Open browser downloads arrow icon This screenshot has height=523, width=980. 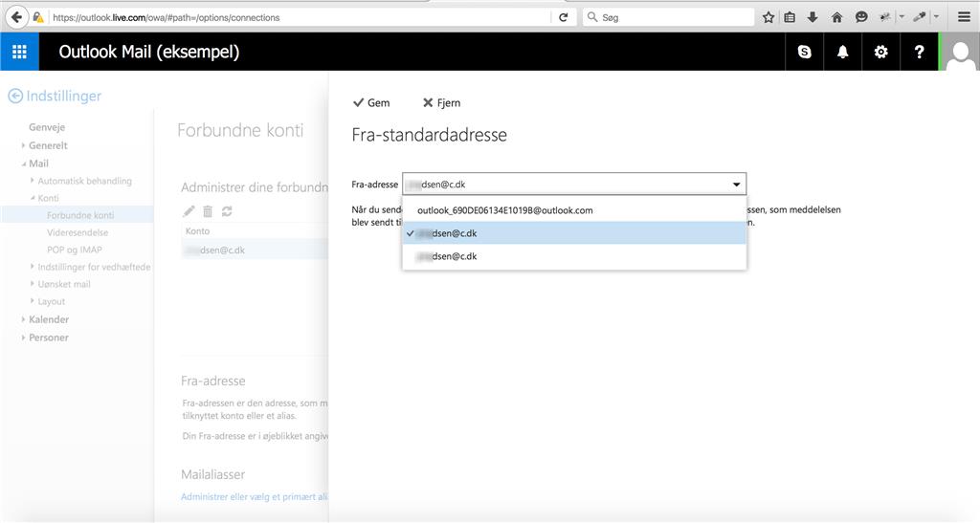(x=813, y=17)
